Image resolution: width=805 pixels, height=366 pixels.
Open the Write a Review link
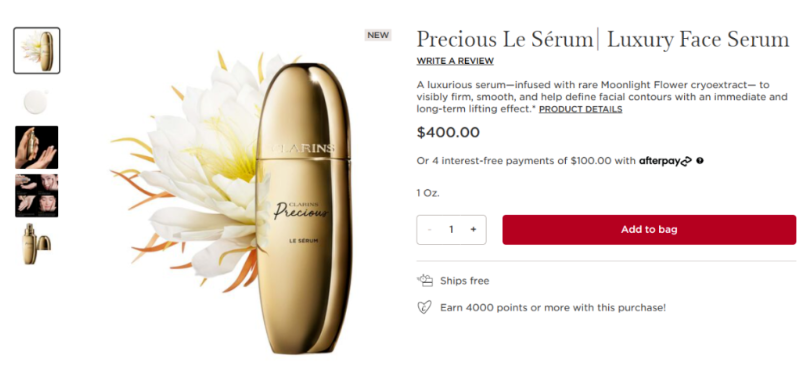[455, 61]
